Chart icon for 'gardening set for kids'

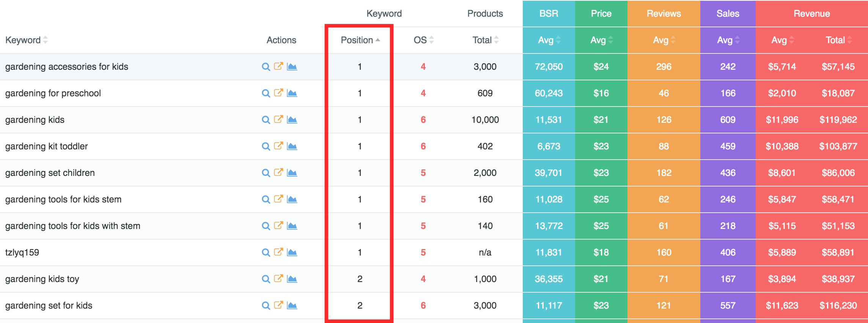292,306
